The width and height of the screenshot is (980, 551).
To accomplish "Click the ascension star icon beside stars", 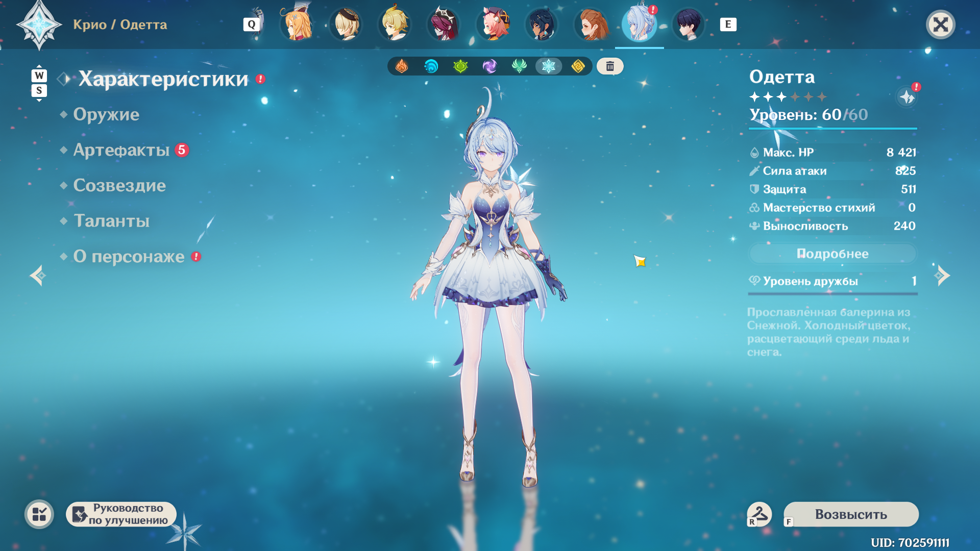I will tap(907, 96).
